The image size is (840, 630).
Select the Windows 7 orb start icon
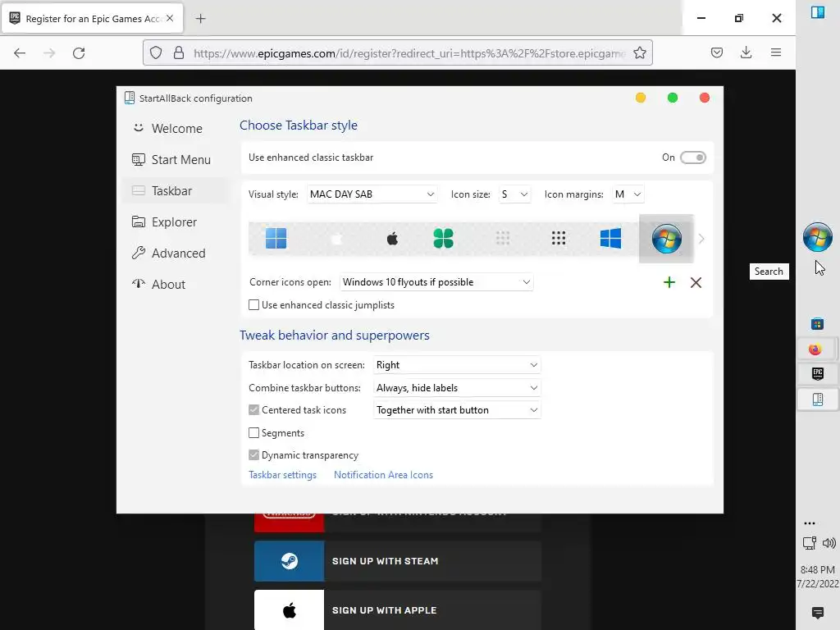tap(666, 239)
